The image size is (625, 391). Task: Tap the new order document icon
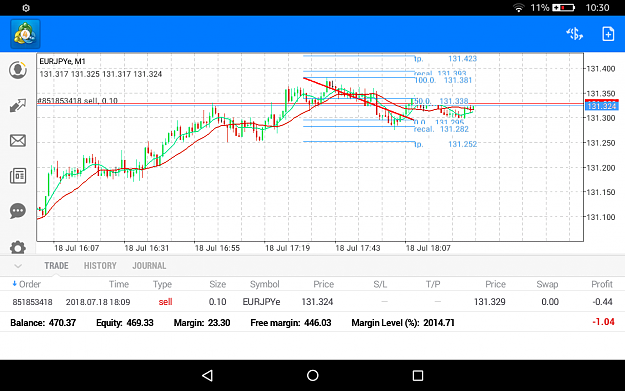[608, 34]
